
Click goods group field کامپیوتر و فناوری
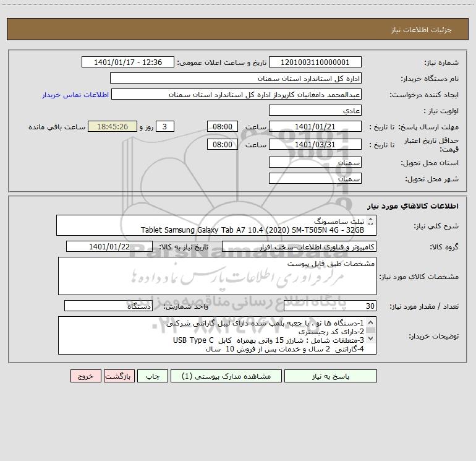pyautogui.click(x=299, y=246)
